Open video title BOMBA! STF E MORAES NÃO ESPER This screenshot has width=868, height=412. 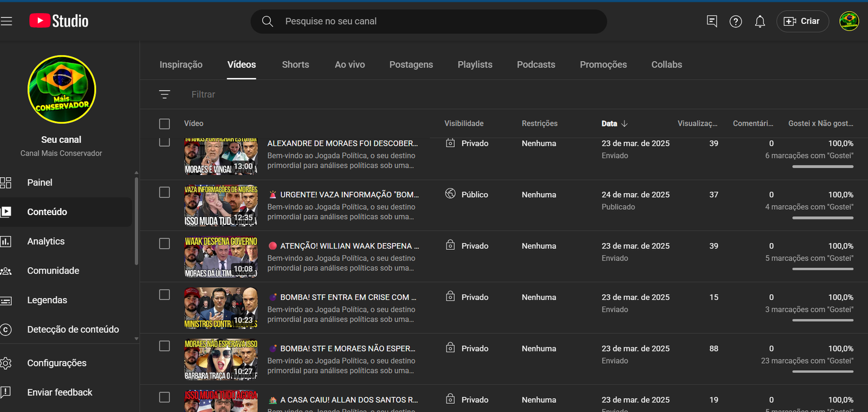point(342,348)
